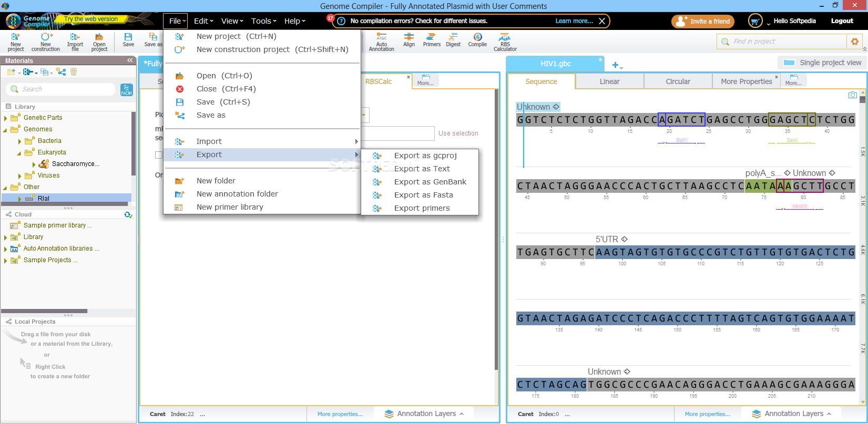Viewport: 868px width, 424px height.
Task: Click the Open project toolbar icon
Action: (99, 42)
